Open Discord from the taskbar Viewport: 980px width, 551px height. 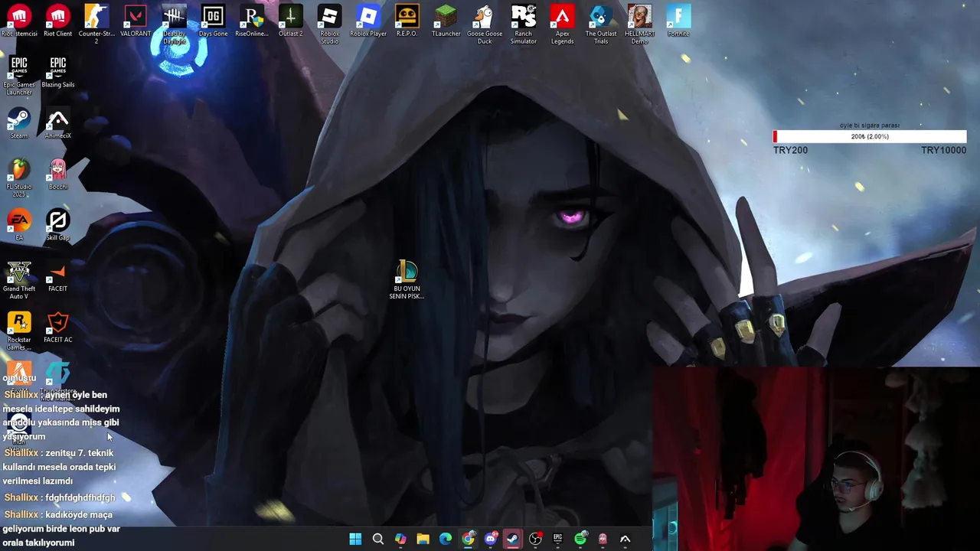pyautogui.click(x=491, y=539)
